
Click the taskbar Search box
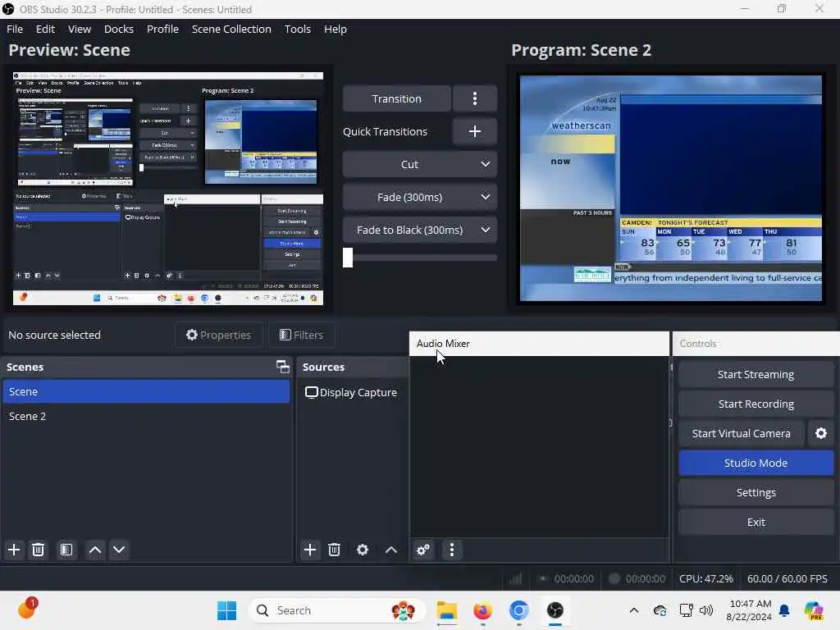coord(337,610)
